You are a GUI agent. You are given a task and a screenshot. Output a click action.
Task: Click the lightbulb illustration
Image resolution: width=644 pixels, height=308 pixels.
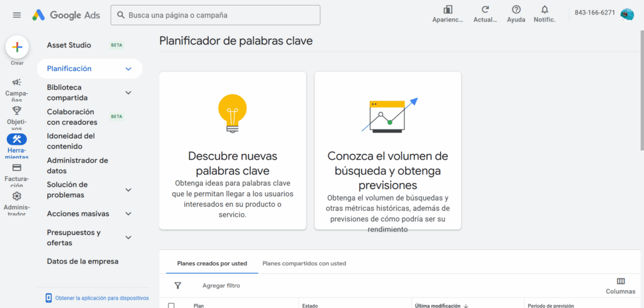[233, 114]
